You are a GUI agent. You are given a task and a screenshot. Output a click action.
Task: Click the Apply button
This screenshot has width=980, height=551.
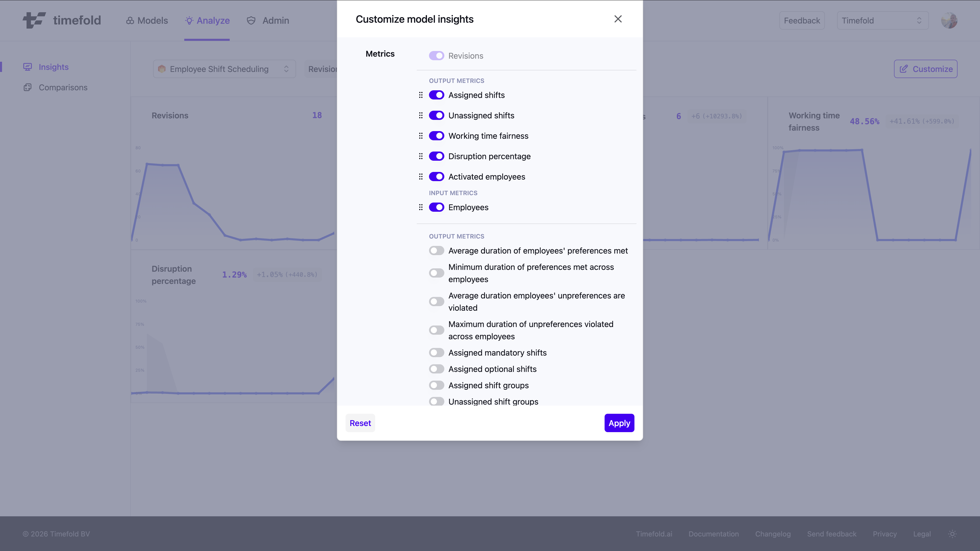click(x=619, y=423)
